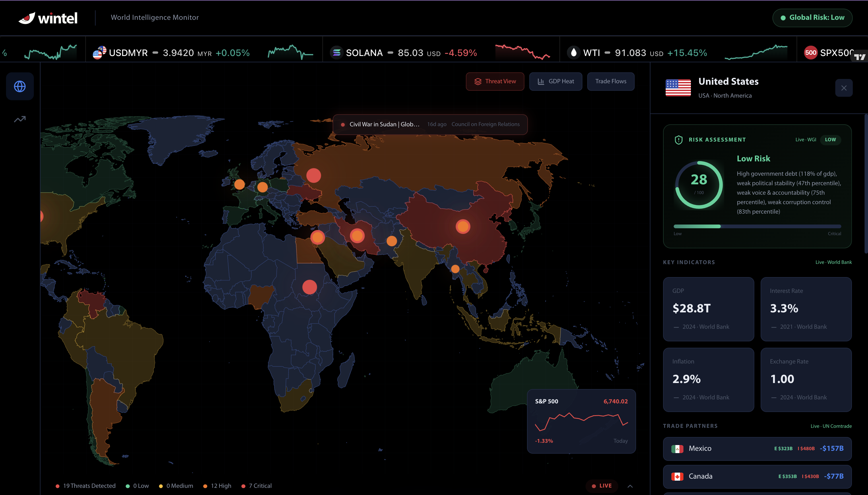868x495 pixels.
Task: Select the globe view icon in left sidebar
Action: click(20, 86)
